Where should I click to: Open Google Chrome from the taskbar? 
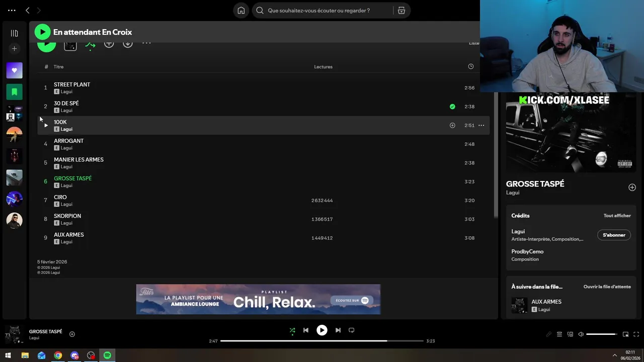(58, 355)
